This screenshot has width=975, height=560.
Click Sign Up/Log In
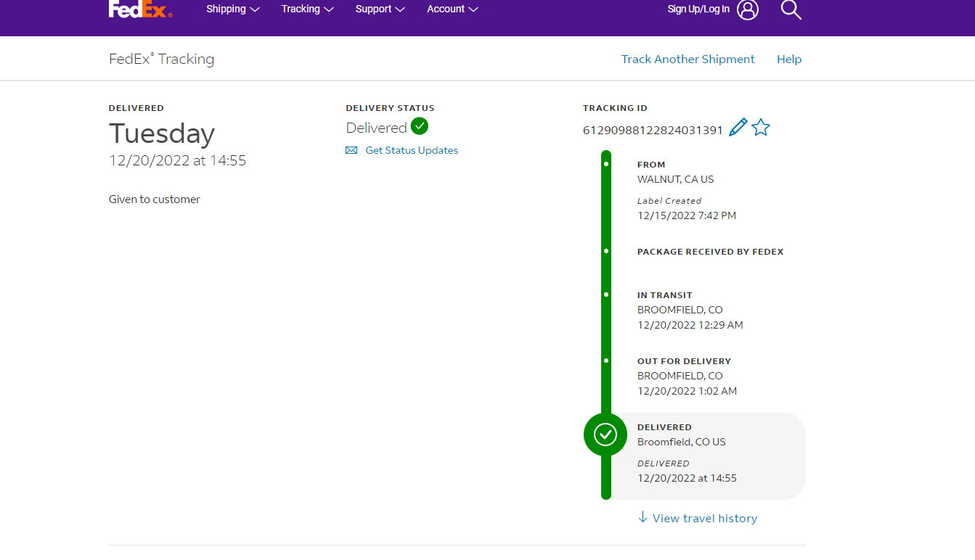pyautogui.click(x=698, y=9)
